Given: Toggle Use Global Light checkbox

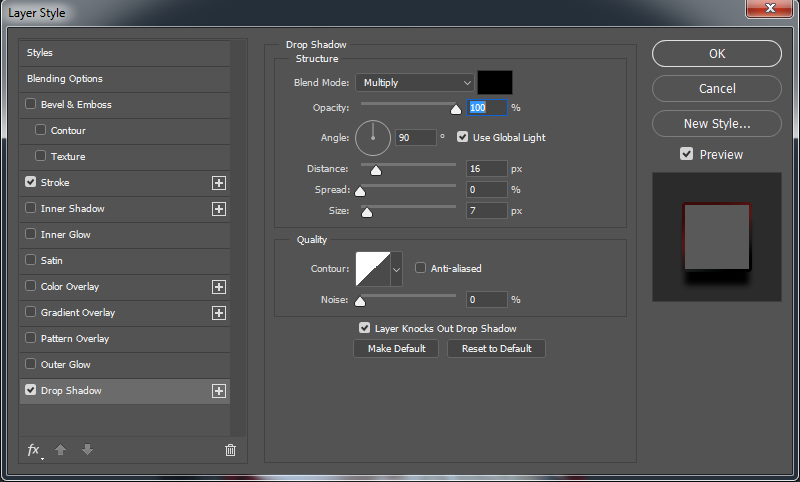Looking at the screenshot, I should (x=462, y=137).
